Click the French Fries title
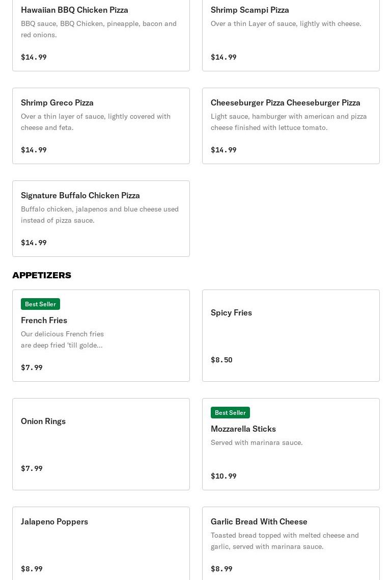Screen dimensions: 392x580 tap(44, 321)
